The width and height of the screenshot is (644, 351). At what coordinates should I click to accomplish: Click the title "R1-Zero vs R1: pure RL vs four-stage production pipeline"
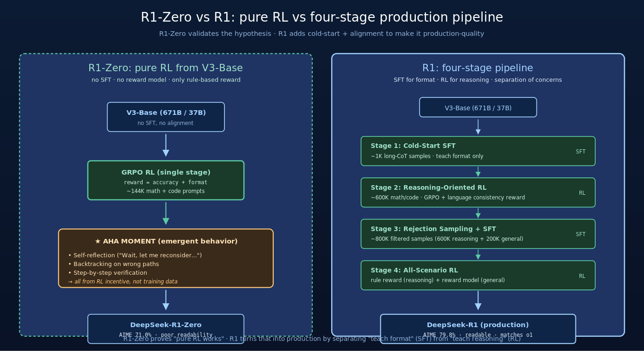(322, 17)
